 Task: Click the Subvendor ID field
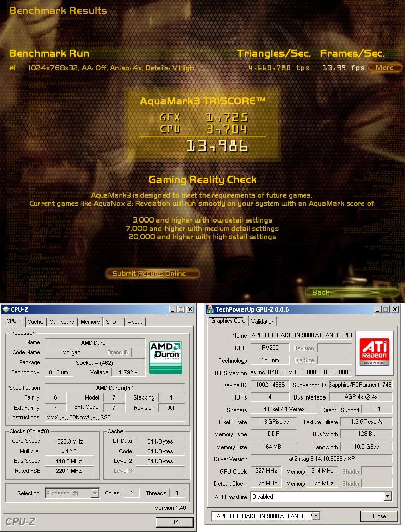(360, 385)
